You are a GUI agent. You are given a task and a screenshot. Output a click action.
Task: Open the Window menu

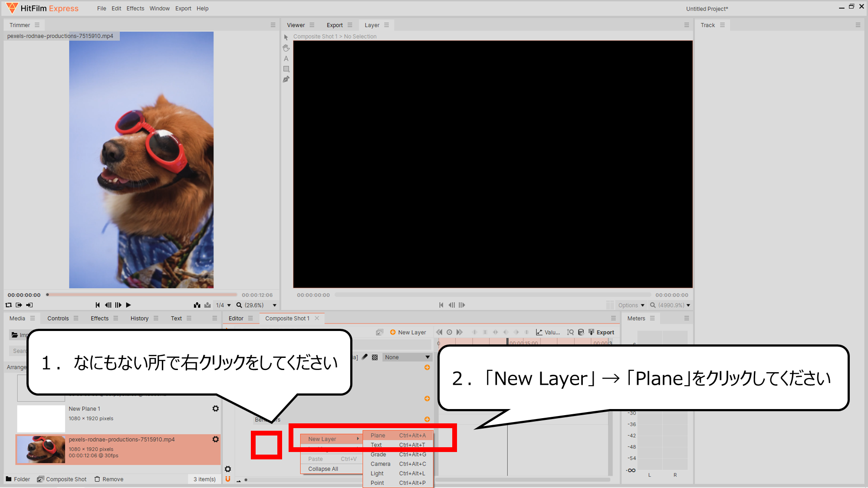[160, 8]
